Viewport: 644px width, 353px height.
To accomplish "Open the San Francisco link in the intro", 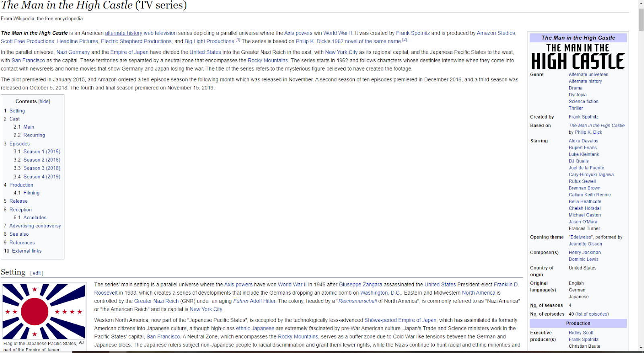I will pos(28,60).
